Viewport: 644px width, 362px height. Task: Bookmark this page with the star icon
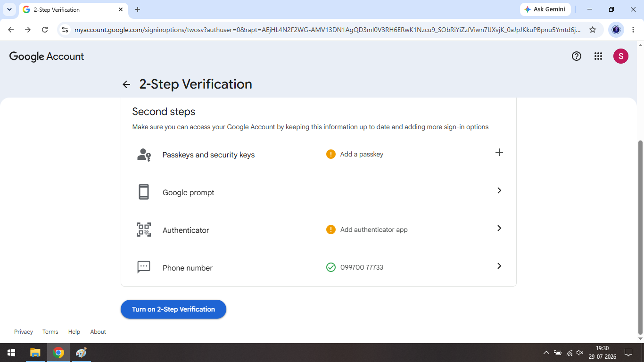pyautogui.click(x=593, y=30)
